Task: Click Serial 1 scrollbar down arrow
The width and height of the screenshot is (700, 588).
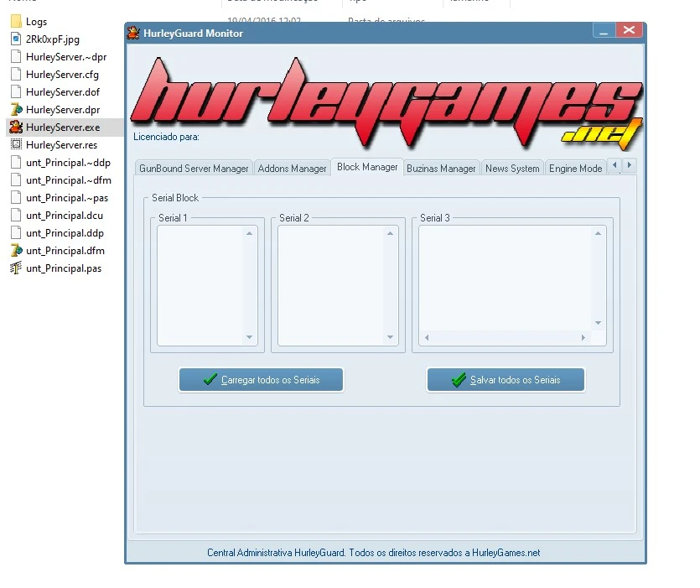Action: pos(250,337)
